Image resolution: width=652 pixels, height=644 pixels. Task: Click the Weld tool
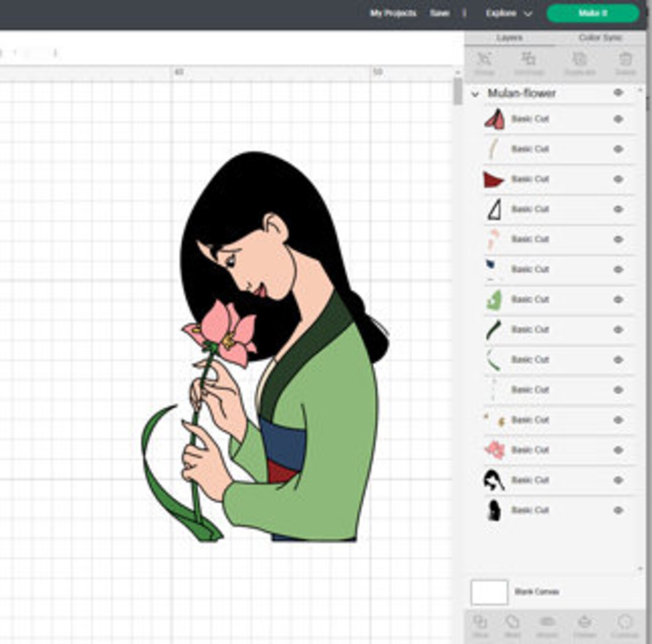pos(511,623)
